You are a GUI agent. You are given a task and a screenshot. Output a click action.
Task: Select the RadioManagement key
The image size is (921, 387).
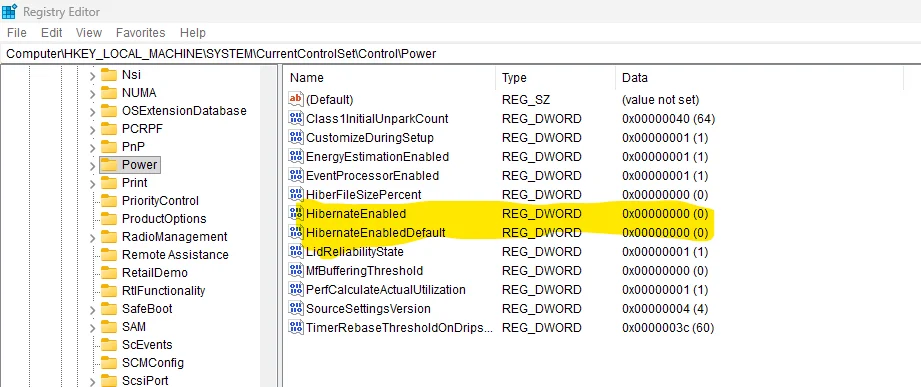click(x=174, y=237)
